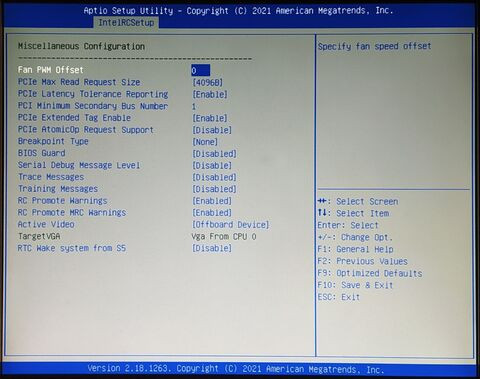Toggle BIOS Guard [Disabled] value
This screenshot has width=480, height=379.
click(x=214, y=154)
